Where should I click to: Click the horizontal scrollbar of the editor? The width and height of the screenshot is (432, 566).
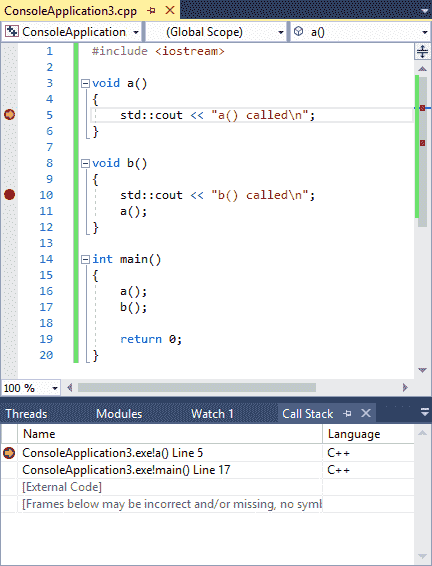click(x=197, y=388)
